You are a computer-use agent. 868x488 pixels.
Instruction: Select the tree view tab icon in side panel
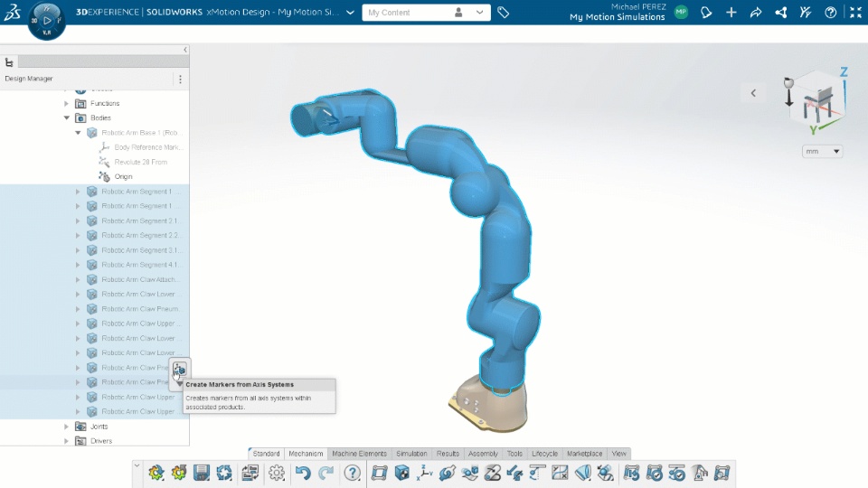tap(9, 62)
